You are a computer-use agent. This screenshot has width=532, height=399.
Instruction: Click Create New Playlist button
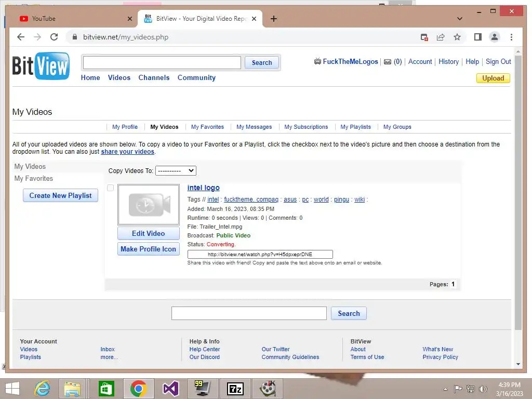click(60, 195)
